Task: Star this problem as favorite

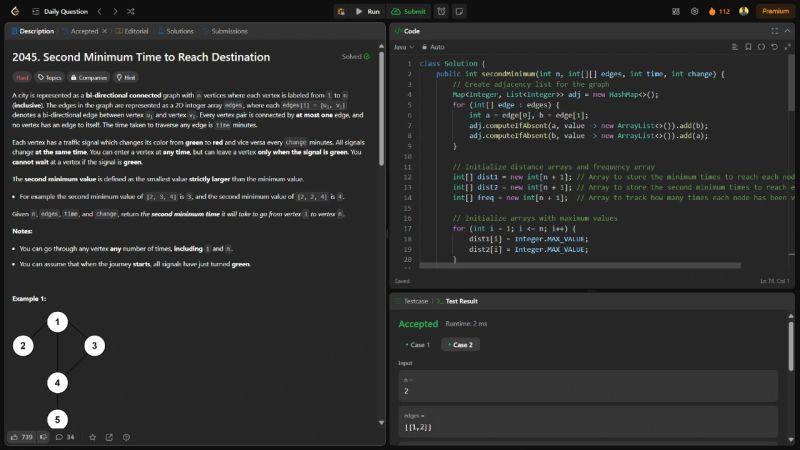Action: click(93, 437)
